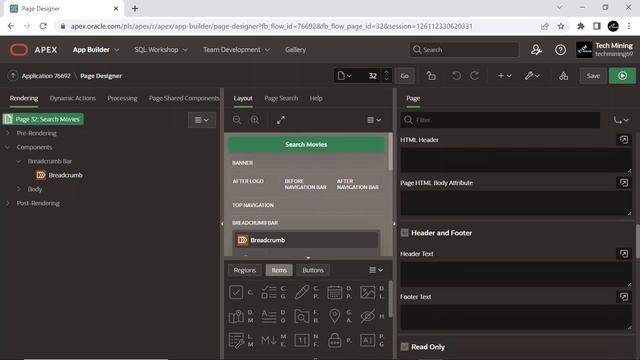
Task: Collapse the Read Only section
Action: point(404,347)
